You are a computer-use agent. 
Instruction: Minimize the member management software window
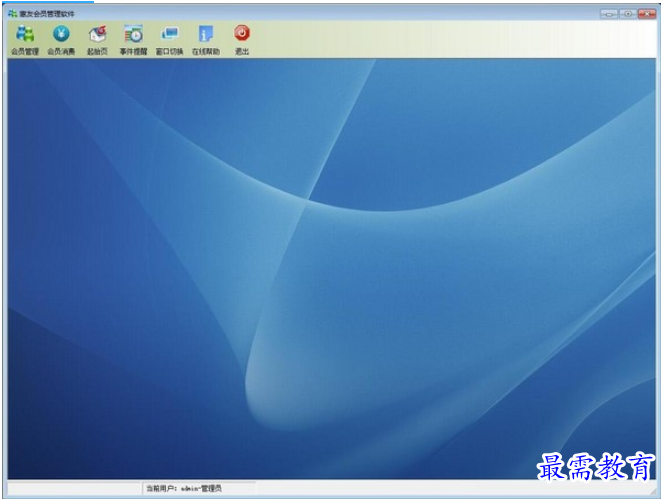pyautogui.click(x=609, y=14)
